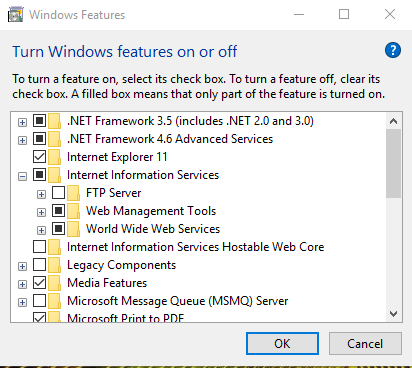Screen dimensions: 412x368
Task: Expand the FTP Server node
Action: coord(41,194)
